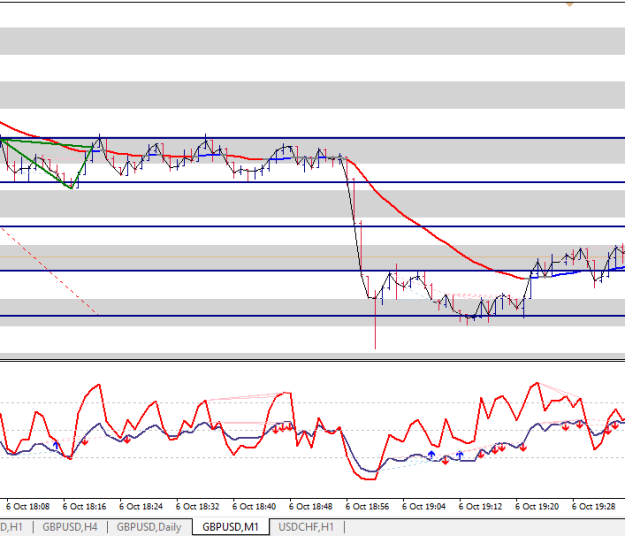Open the partially visible D,H1 tab

click(11, 527)
